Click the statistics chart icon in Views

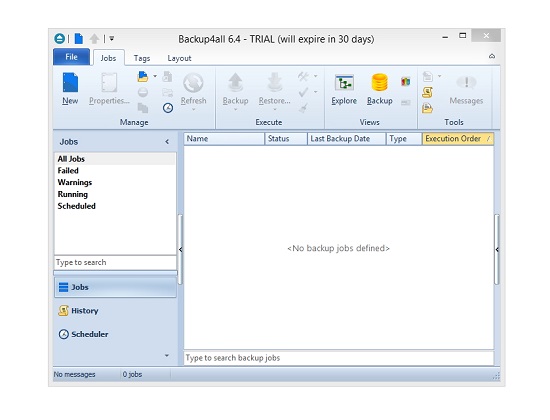[x=405, y=82]
